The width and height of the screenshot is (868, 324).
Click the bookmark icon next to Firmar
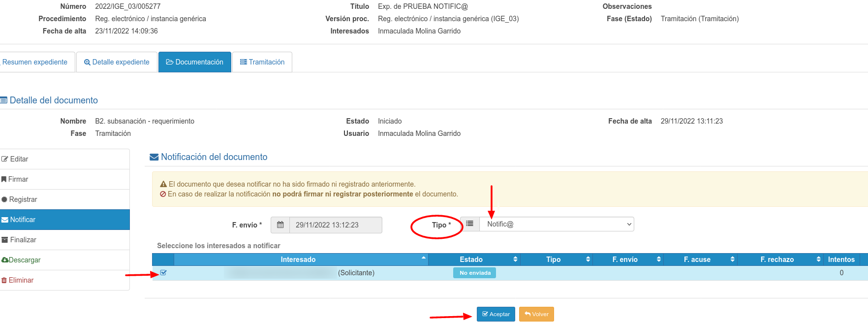click(x=4, y=179)
